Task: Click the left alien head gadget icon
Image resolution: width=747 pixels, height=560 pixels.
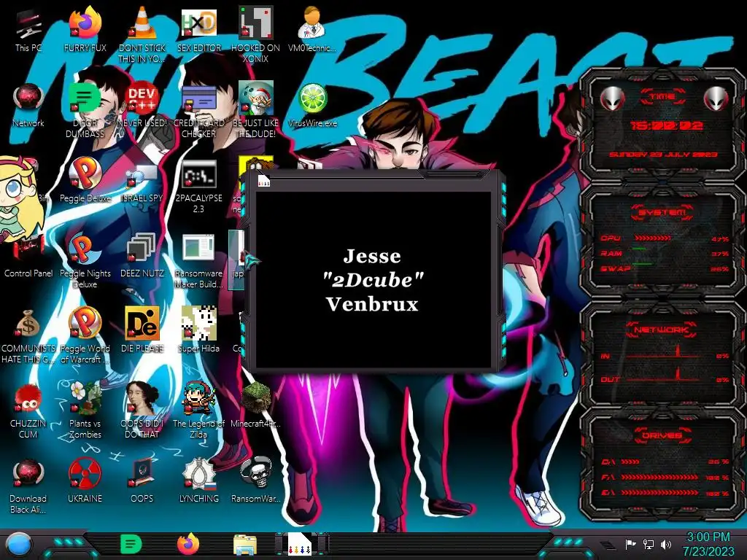Action: (x=612, y=99)
